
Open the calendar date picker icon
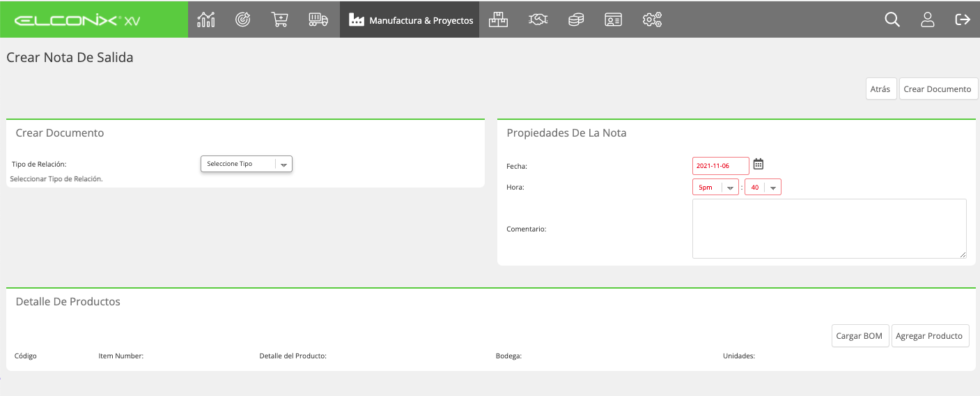point(759,164)
